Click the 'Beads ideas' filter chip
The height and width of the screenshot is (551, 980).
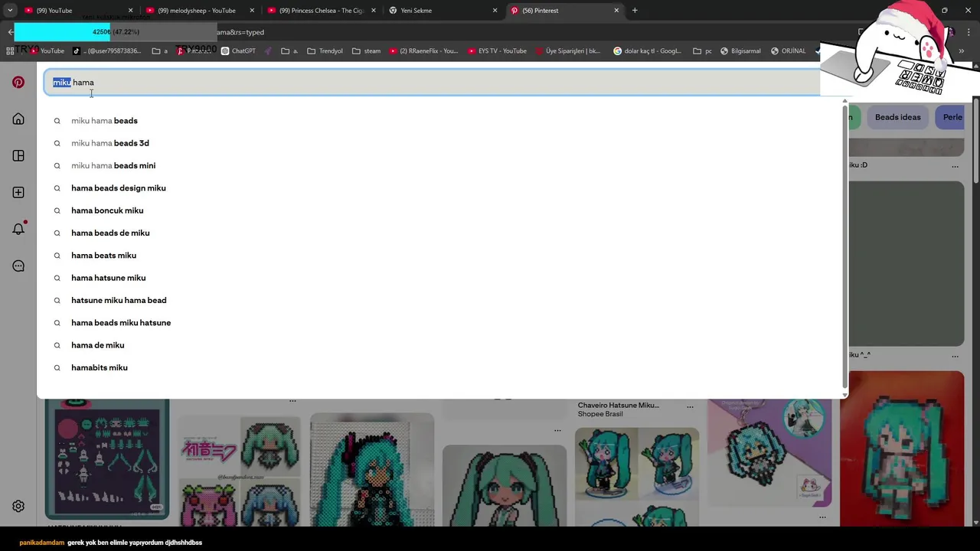(x=897, y=117)
